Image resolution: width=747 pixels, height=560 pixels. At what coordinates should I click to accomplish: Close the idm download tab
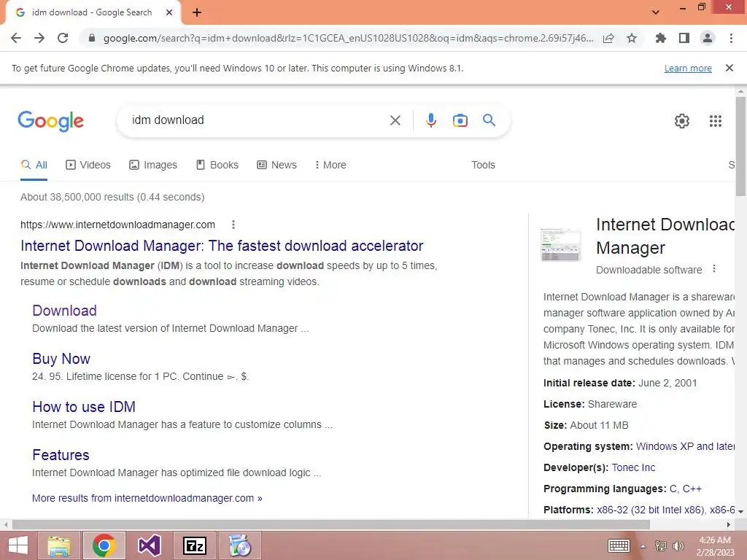coord(169,13)
